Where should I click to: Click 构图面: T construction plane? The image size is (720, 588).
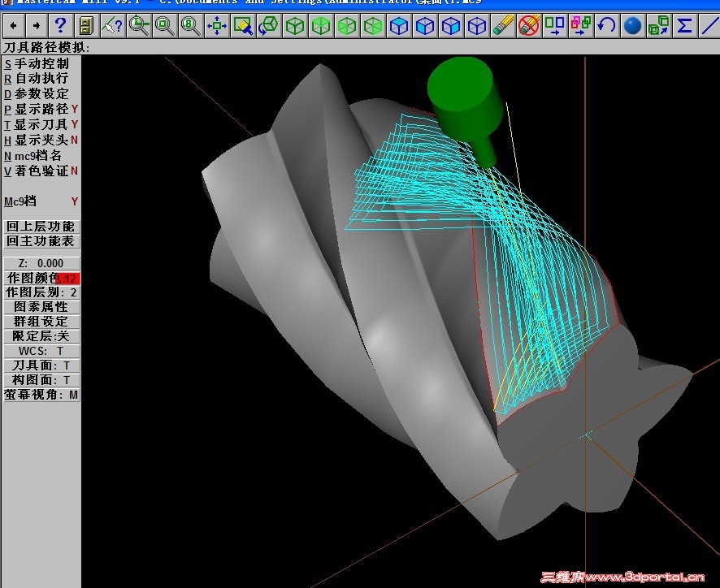point(41,380)
